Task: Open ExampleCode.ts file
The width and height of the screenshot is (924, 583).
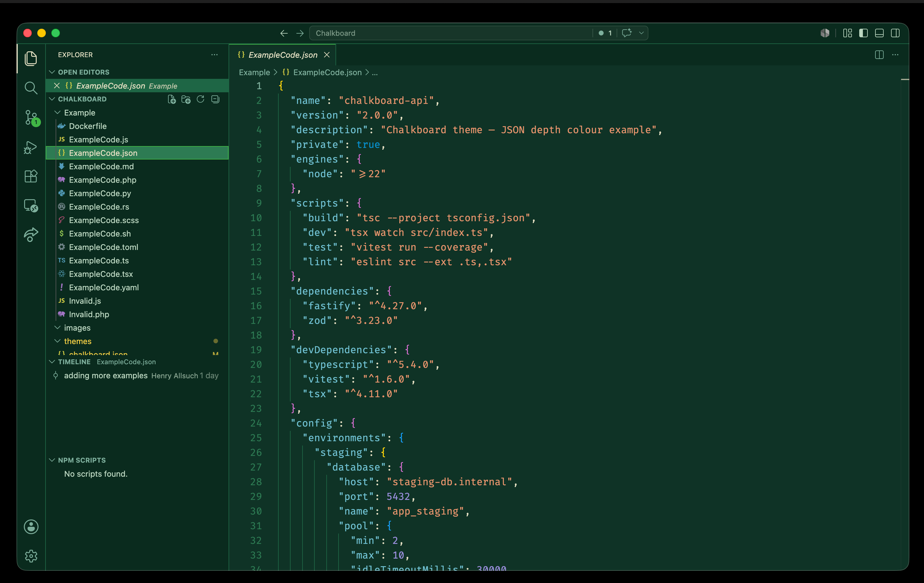Action: coord(137,260)
